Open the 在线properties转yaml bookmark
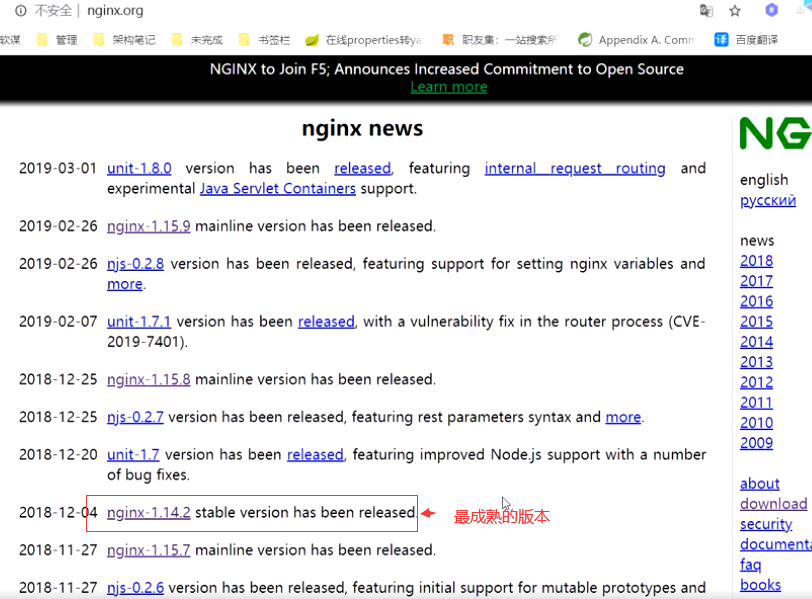Screen dimensions: 812x599 click(364, 40)
